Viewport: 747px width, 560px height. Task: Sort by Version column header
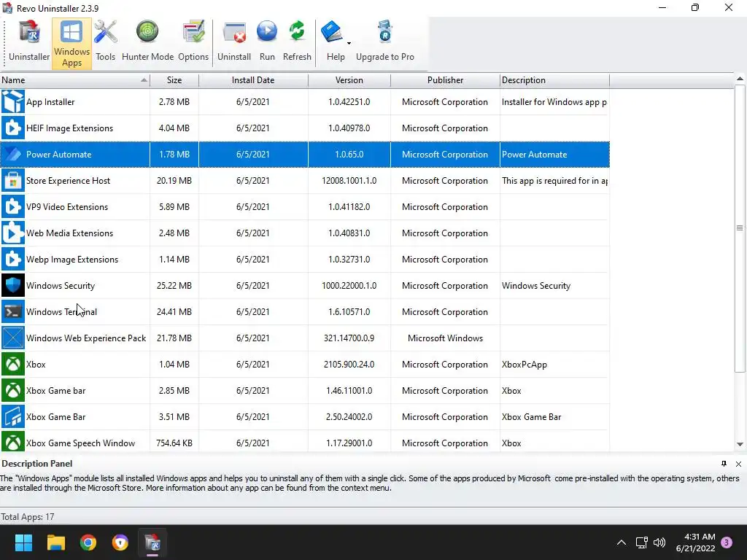pyautogui.click(x=349, y=80)
